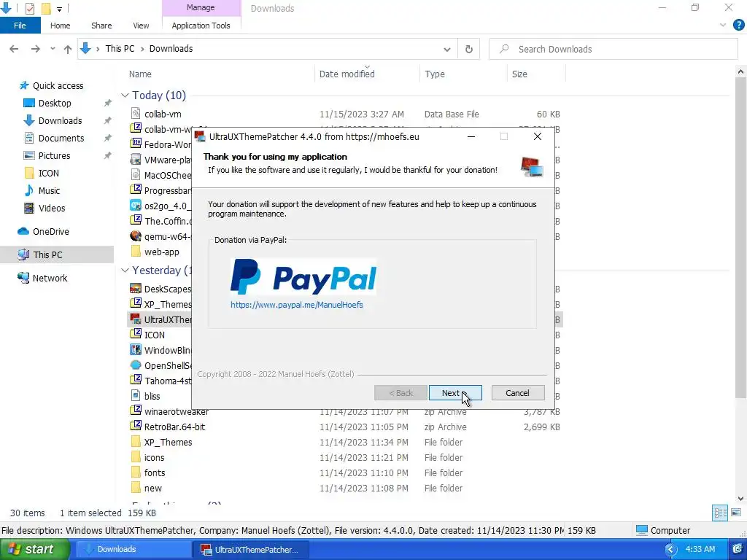Click the start button on taskbar
The height and width of the screenshot is (560, 747).
(34, 550)
